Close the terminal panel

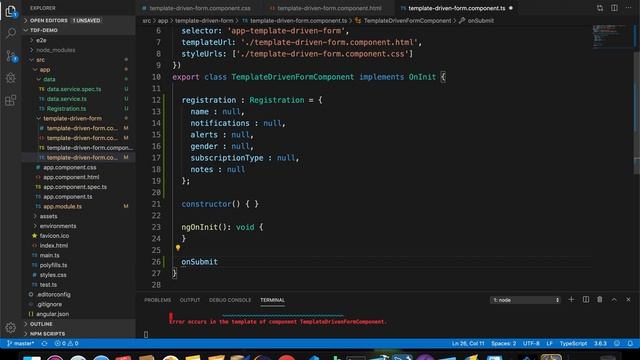pos(628,300)
